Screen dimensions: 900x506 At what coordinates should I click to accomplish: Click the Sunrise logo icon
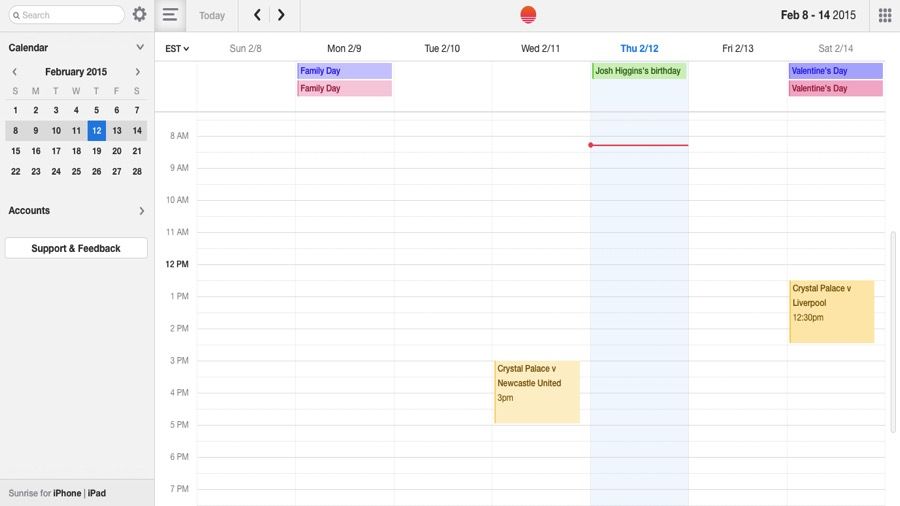coord(528,15)
